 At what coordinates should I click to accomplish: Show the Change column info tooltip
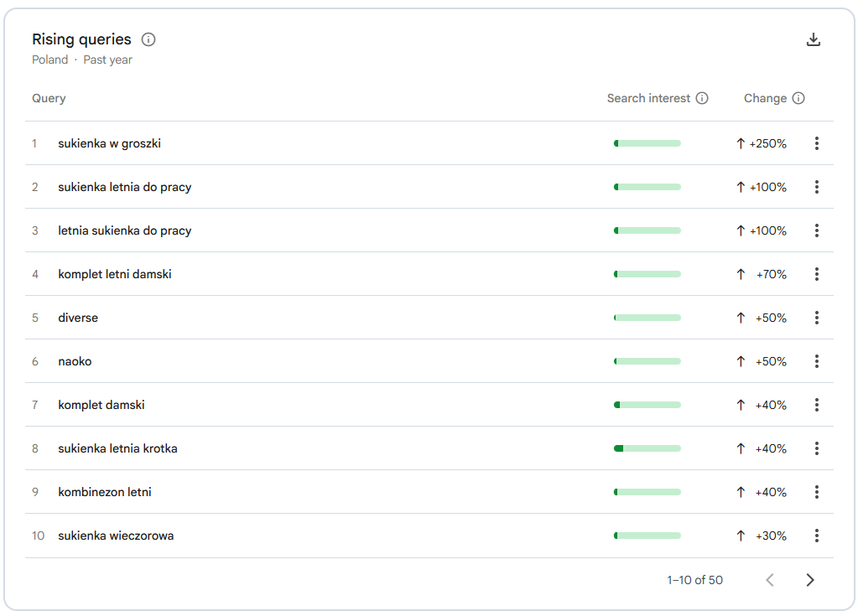(x=798, y=98)
